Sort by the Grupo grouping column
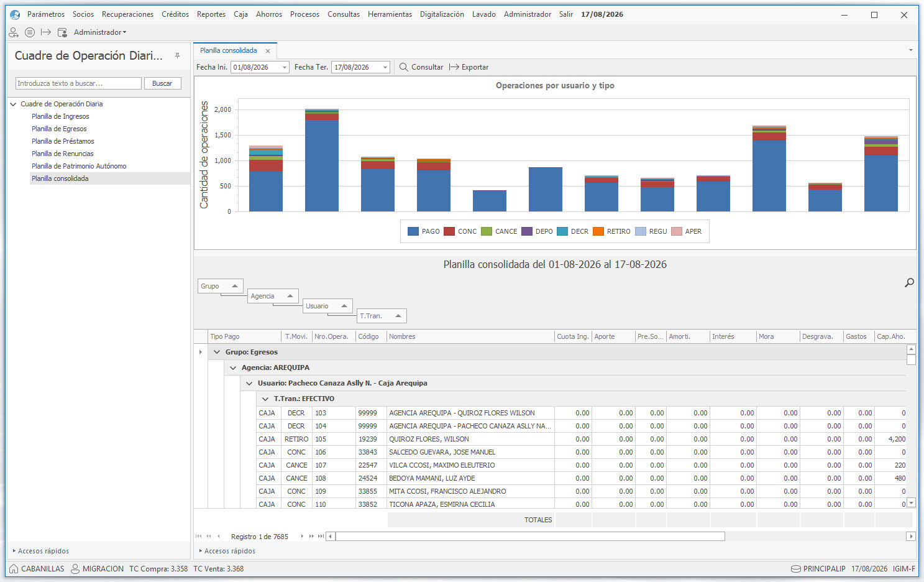 220,286
